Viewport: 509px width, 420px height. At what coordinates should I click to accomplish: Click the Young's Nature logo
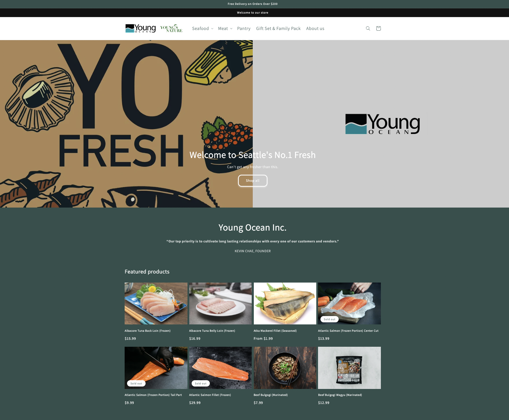coord(171,29)
